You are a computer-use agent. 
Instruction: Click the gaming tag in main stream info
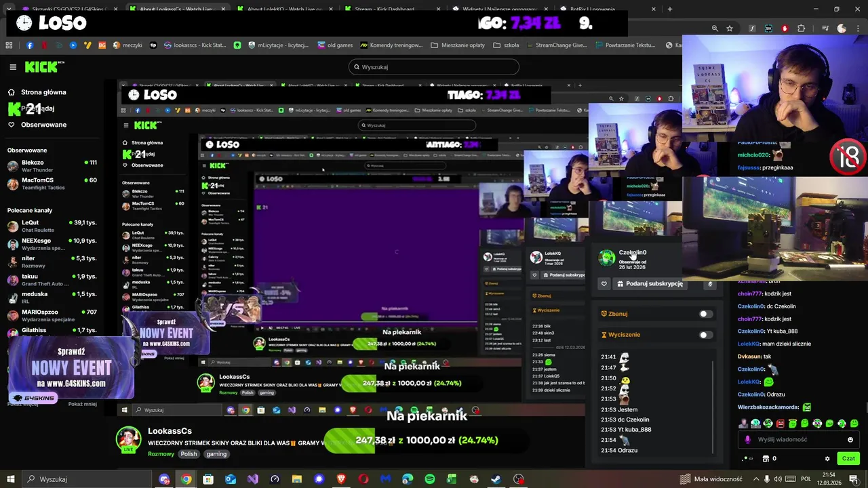click(216, 454)
